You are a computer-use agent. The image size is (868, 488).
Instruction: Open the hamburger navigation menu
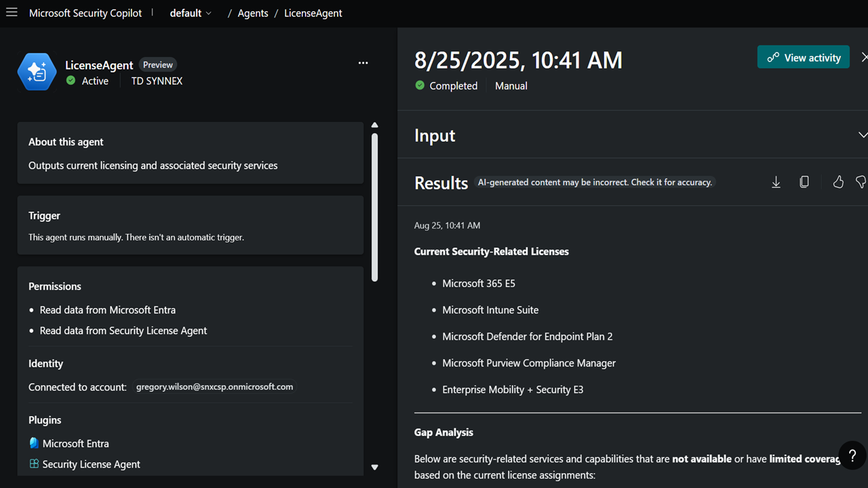click(12, 13)
